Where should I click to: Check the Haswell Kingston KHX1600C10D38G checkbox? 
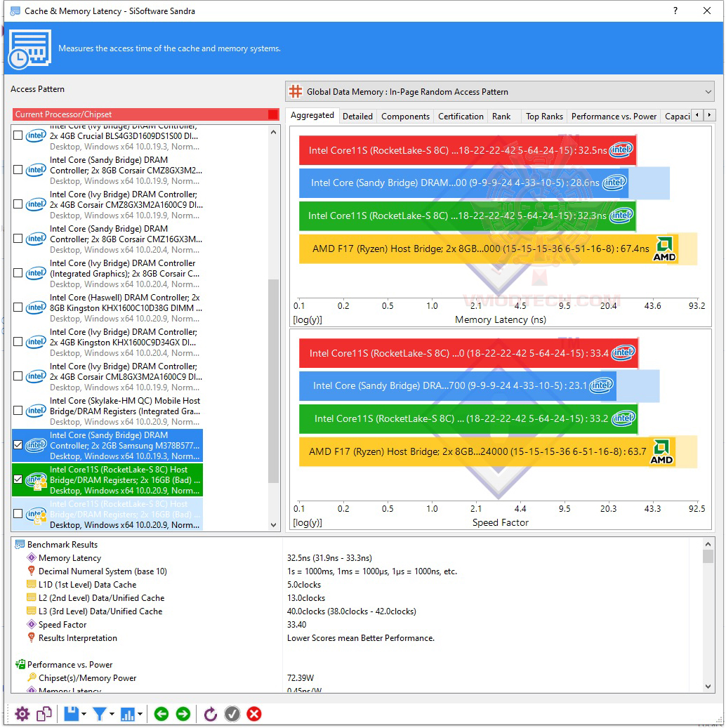click(18, 307)
